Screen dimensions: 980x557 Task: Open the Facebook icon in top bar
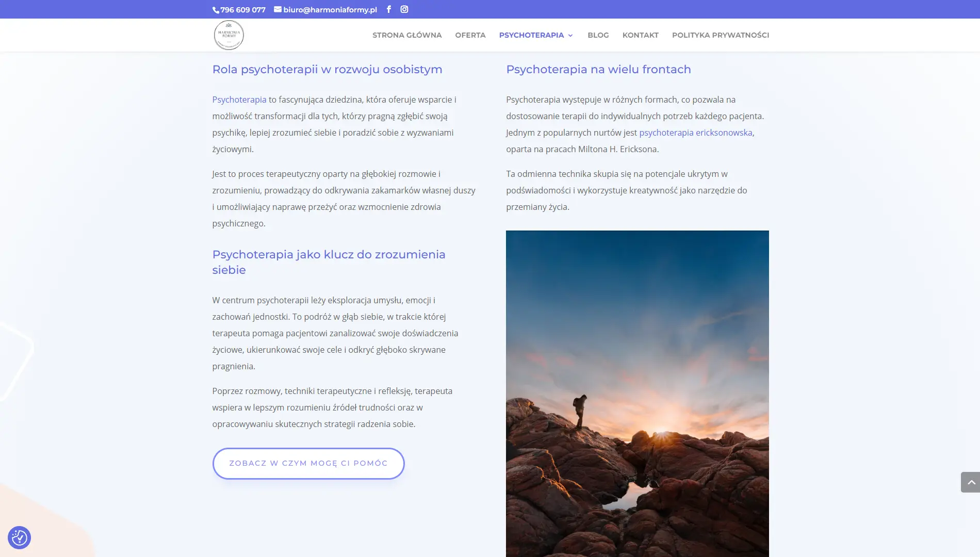point(389,9)
